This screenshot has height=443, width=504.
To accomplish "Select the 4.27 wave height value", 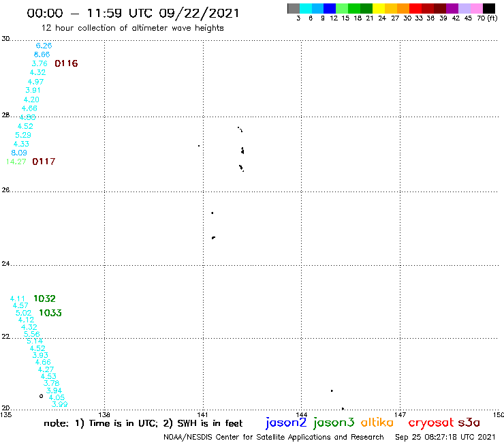I will pos(46,369).
